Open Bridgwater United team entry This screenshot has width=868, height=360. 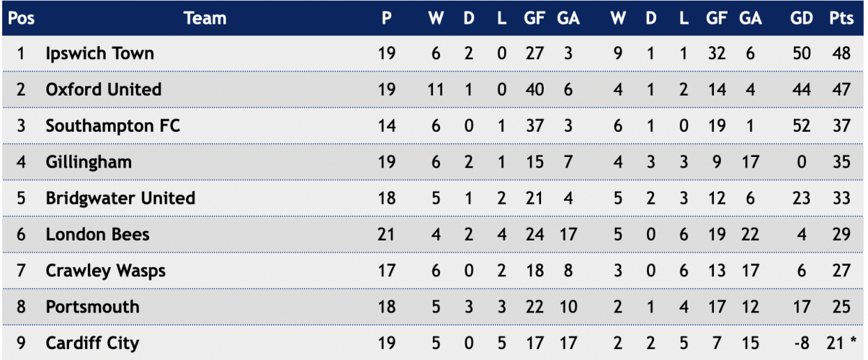point(120,198)
